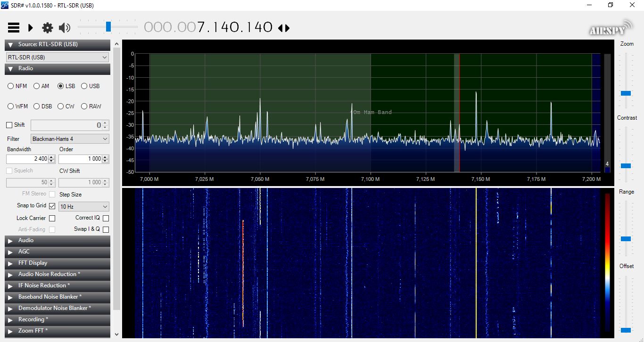This screenshot has height=342, width=644.
Task: Adjust the Zoom slider
Action: point(626,93)
